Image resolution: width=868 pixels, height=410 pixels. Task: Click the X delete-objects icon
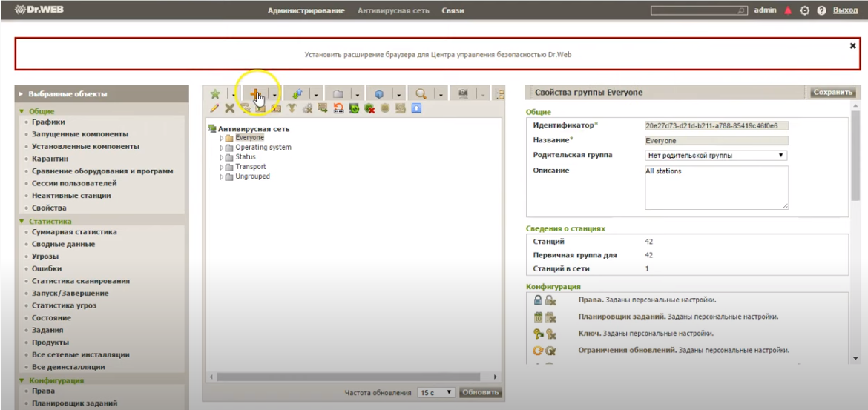click(x=230, y=108)
